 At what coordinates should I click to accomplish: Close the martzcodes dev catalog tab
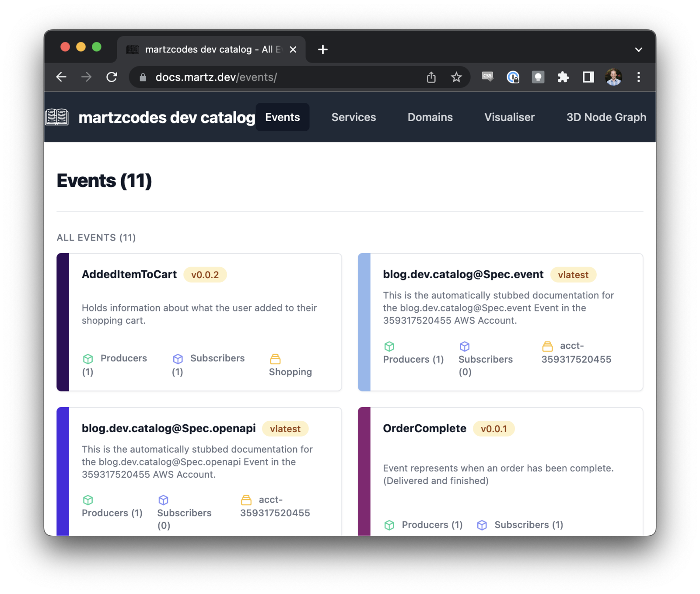click(x=293, y=49)
